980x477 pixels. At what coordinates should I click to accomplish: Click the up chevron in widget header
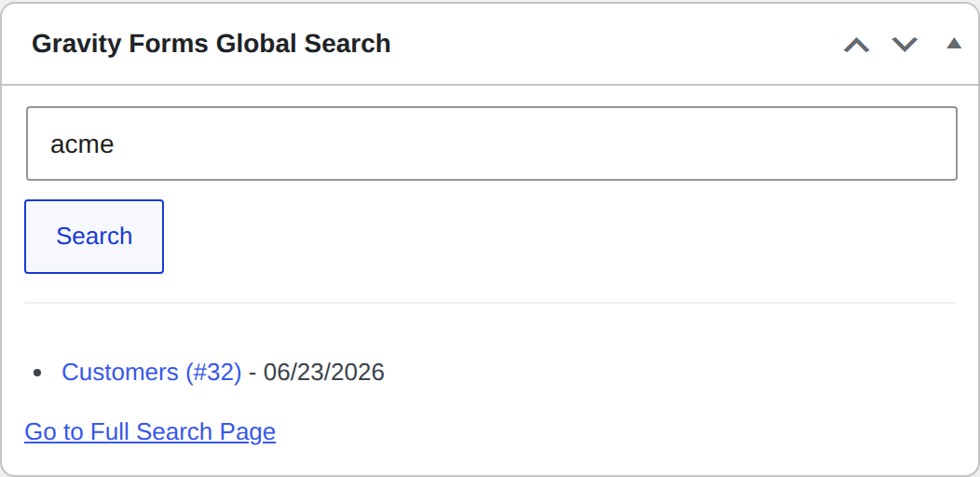[856, 45]
